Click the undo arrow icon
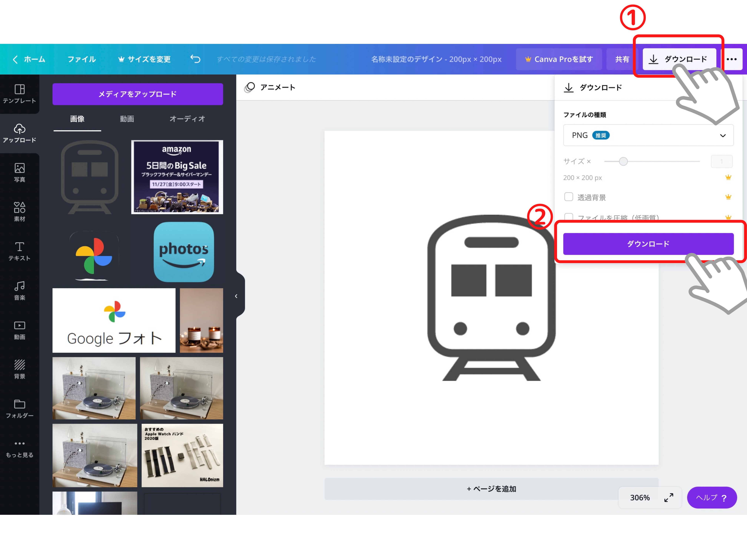Screen dimensions: 747x560 tap(195, 59)
